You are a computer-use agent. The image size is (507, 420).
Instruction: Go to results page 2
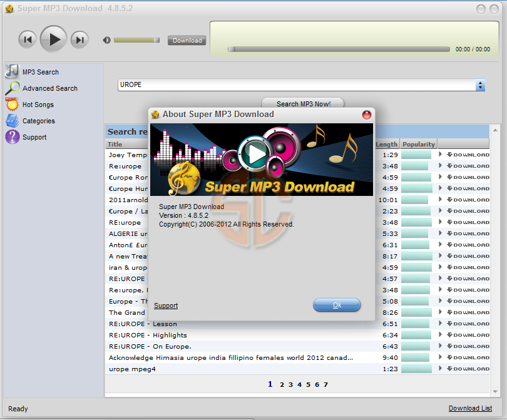point(282,385)
